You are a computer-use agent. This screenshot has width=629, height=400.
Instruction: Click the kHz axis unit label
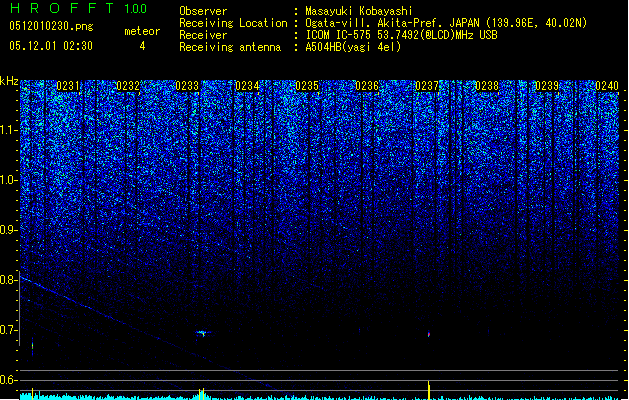point(9,81)
